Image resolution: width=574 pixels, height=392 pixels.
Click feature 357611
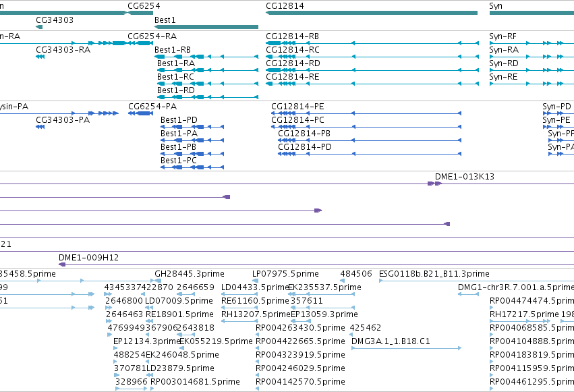(307, 301)
